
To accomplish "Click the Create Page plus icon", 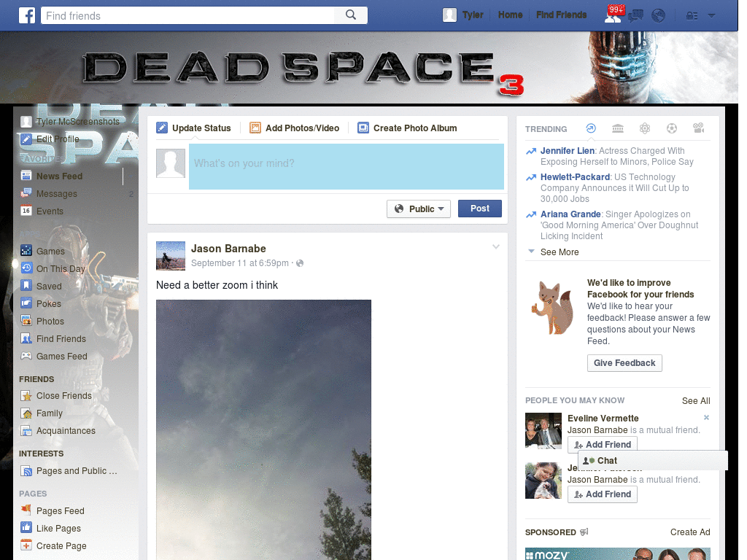I will pos(26,545).
